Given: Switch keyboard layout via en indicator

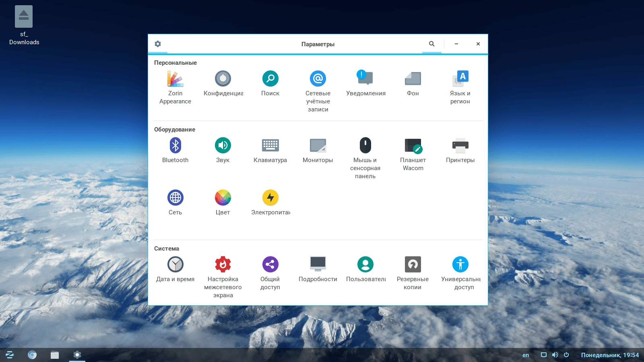Looking at the screenshot, I should 526,355.
